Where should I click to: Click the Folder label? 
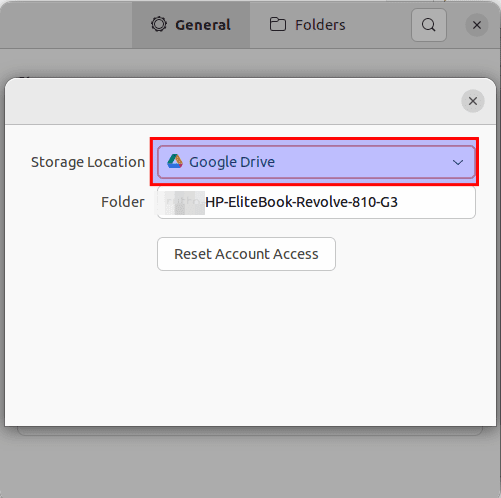[123, 202]
